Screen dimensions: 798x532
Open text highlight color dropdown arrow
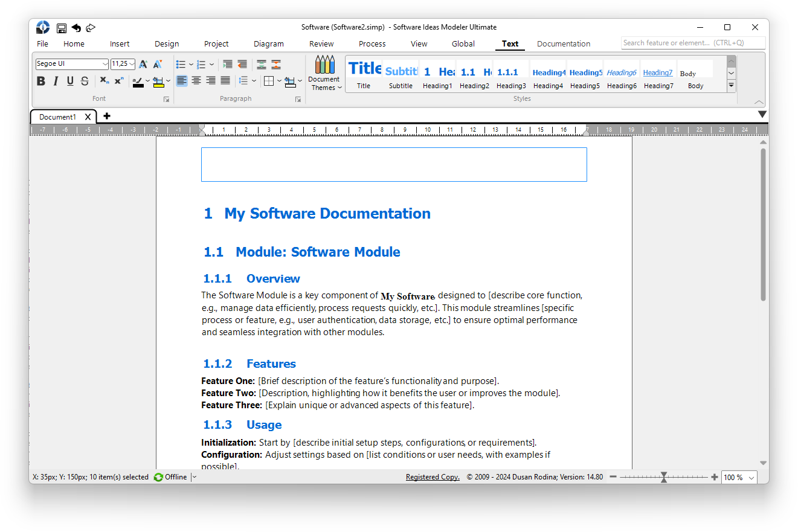pos(168,81)
